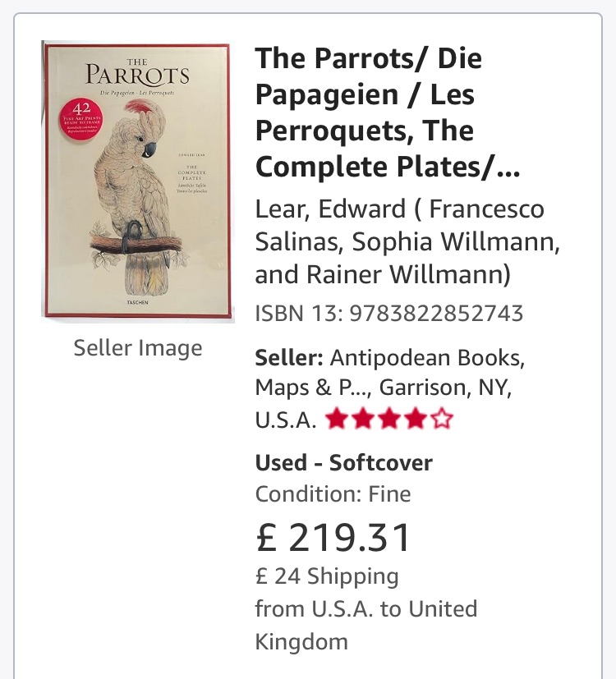Click the first red seller rating star
This screenshot has height=679, width=616.
pos(338,420)
